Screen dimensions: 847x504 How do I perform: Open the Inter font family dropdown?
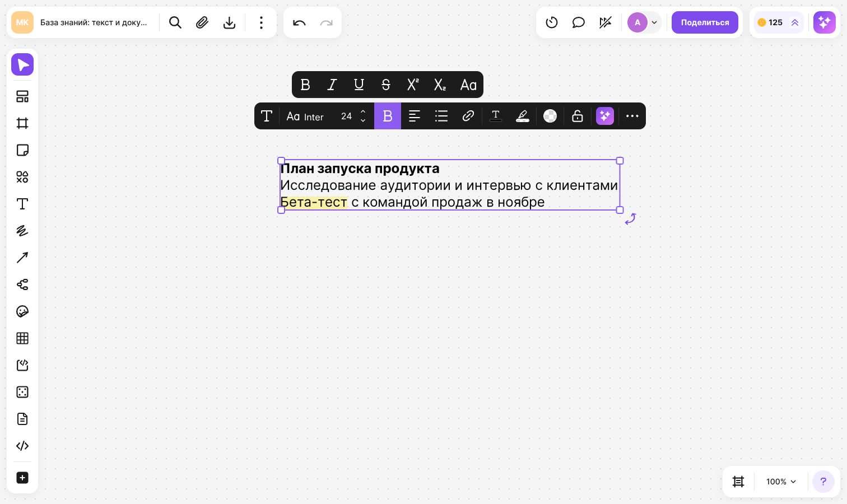pyautogui.click(x=305, y=116)
